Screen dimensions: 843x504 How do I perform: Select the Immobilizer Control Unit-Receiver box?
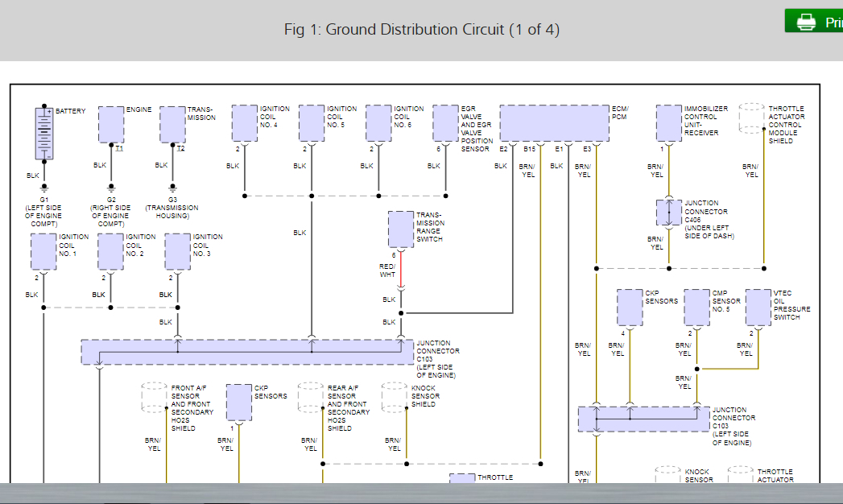pyautogui.click(x=668, y=123)
